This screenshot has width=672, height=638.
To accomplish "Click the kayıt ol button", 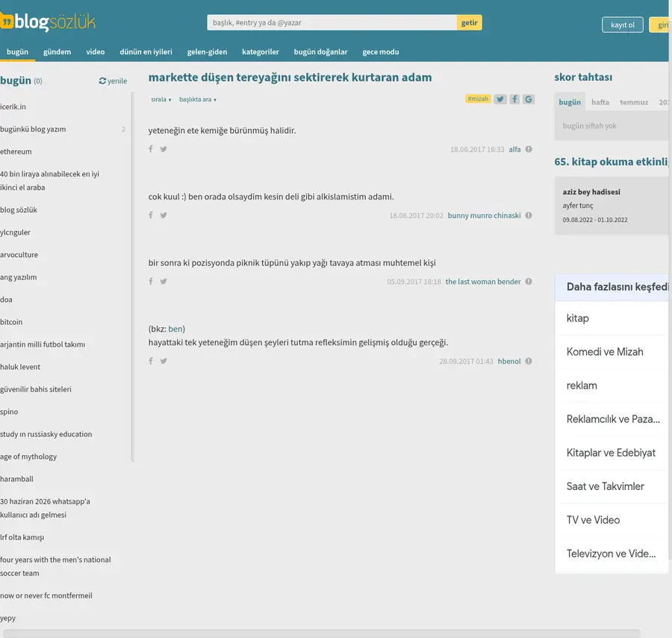I will (622, 25).
